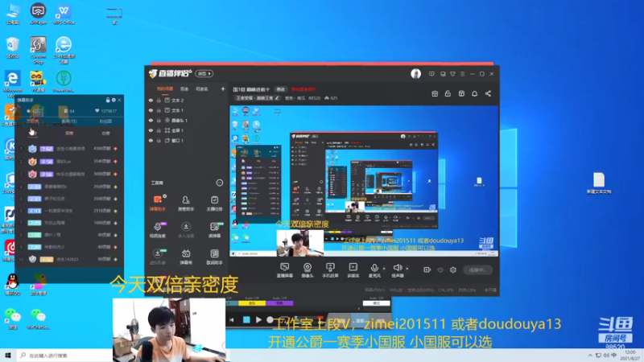This screenshot has width=644, height=362.
Task: Open the 贵宾(15) tab in 弹幕助手
Action: click(x=69, y=121)
